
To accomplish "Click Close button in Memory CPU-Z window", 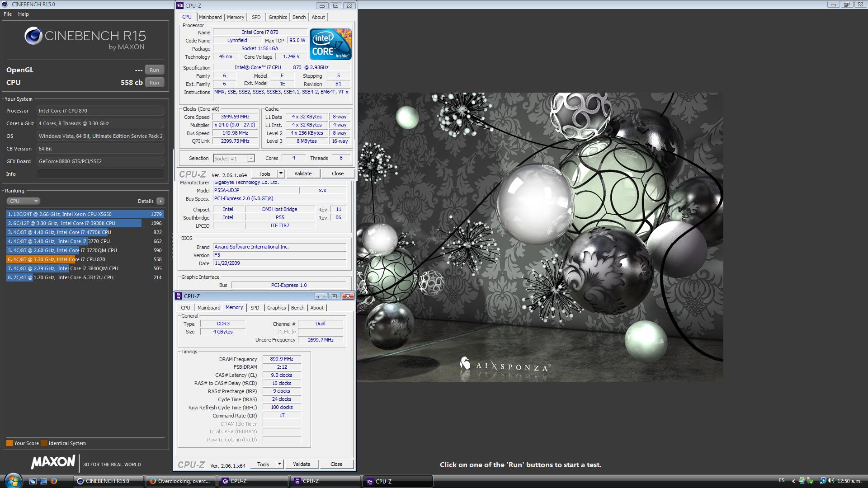I will 336,464.
